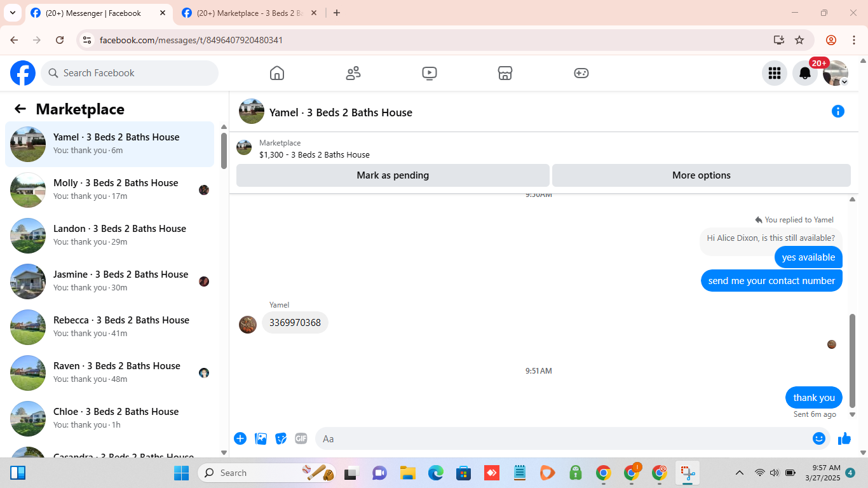868x488 pixels.
Task: Open File Explorer from the taskbar
Action: click(x=407, y=473)
